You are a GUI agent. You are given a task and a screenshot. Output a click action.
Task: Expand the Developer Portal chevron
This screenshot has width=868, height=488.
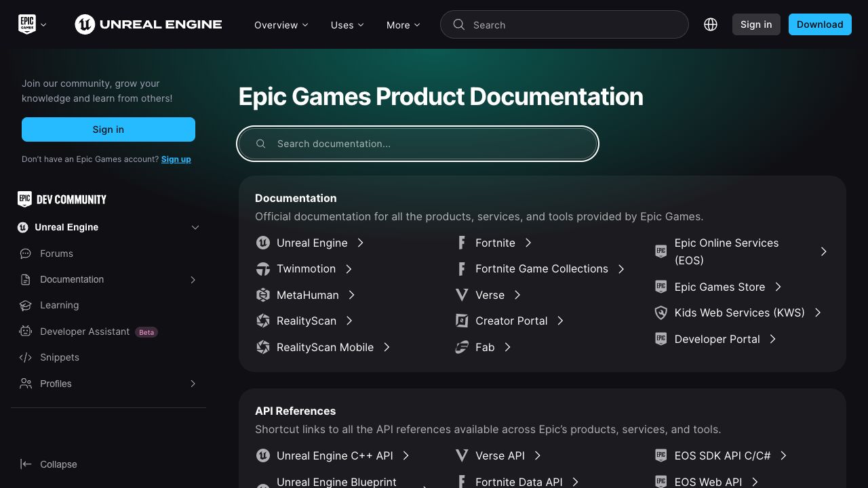point(773,339)
